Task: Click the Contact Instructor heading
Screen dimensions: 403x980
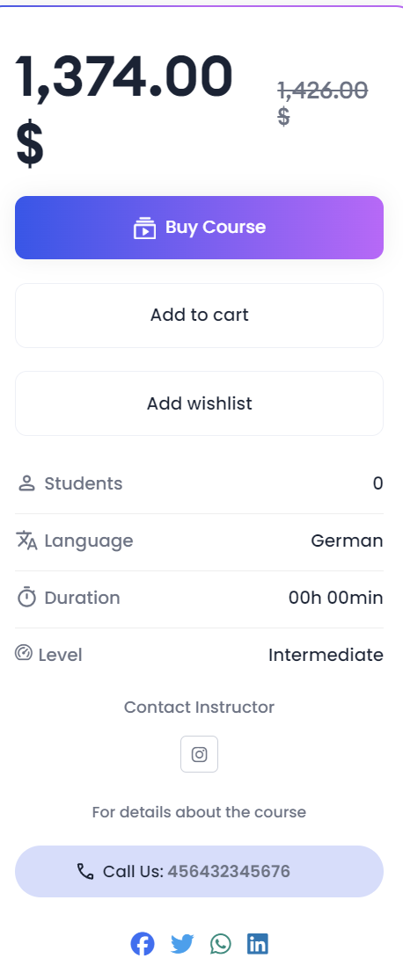Action: (x=199, y=707)
